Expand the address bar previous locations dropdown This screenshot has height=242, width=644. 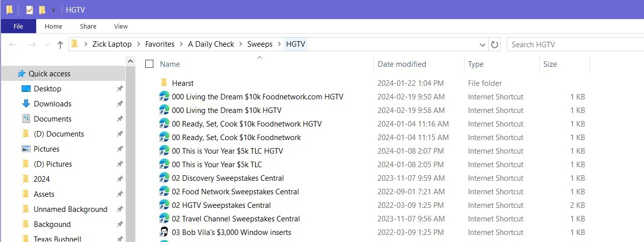click(x=483, y=44)
